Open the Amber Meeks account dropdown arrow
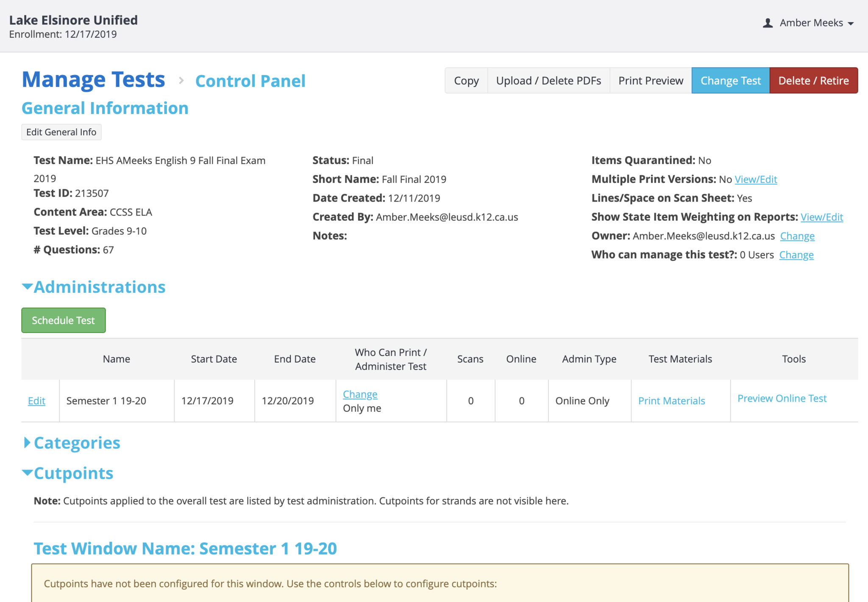The image size is (868, 602). click(x=851, y=24)
